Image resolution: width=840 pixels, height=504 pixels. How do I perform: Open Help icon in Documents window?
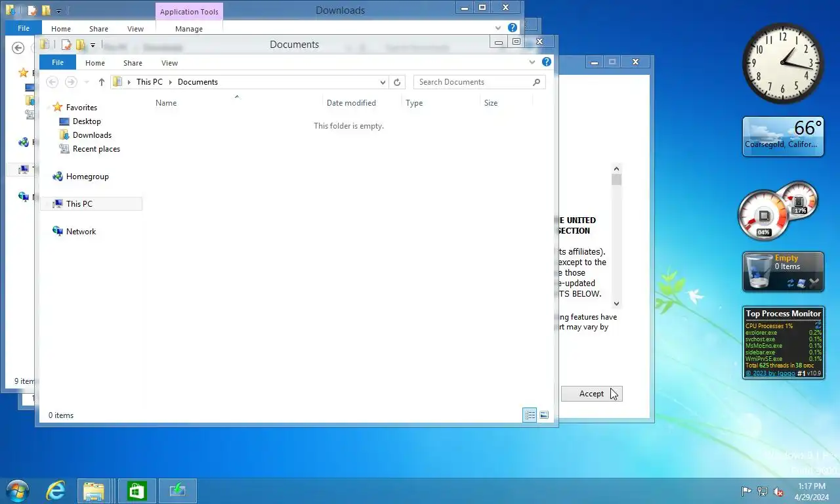547,62
